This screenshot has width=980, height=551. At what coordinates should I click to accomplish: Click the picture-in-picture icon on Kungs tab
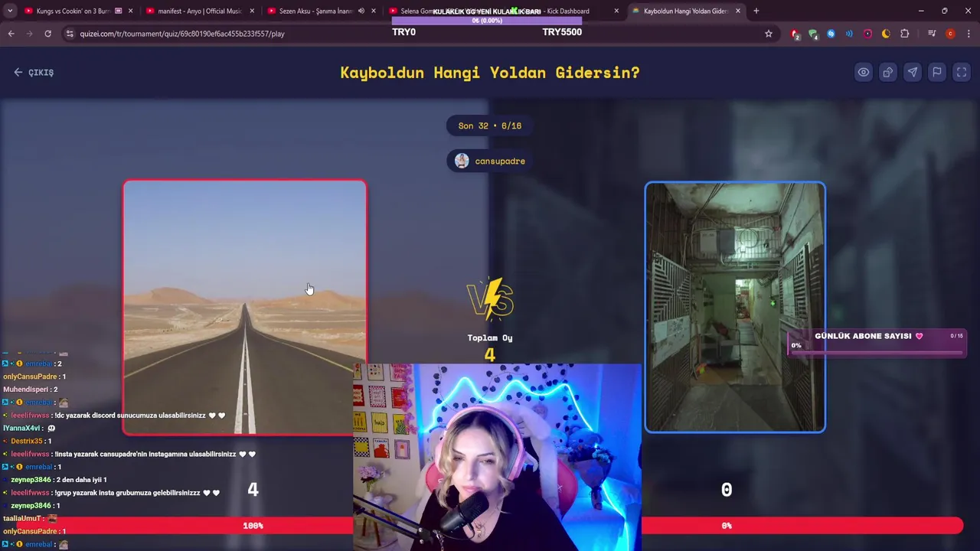(x=118, y=11)
